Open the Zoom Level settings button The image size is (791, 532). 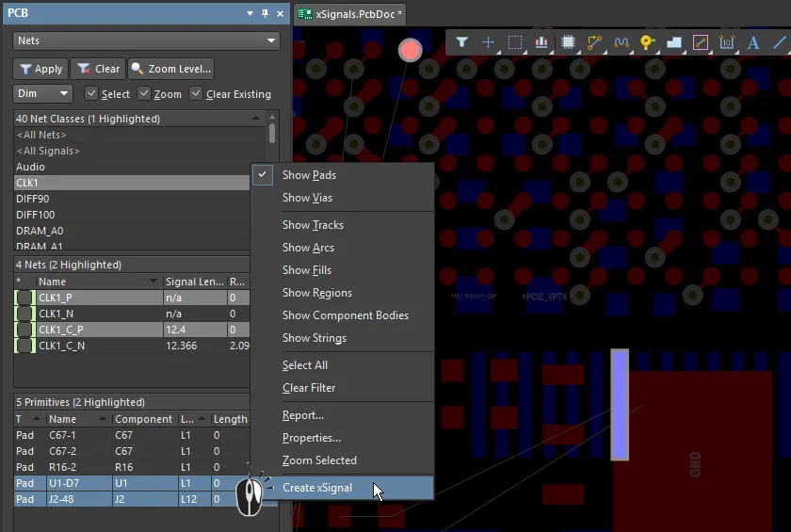170,69
